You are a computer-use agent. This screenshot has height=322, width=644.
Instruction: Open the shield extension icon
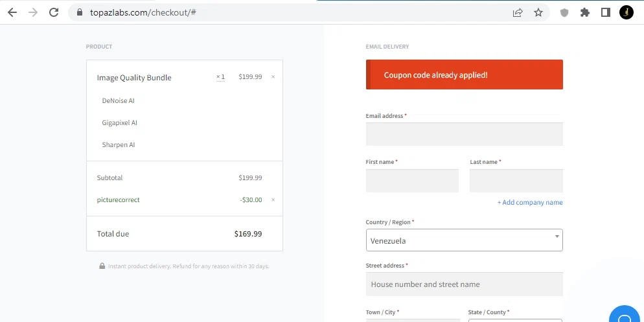coord(564,12)
